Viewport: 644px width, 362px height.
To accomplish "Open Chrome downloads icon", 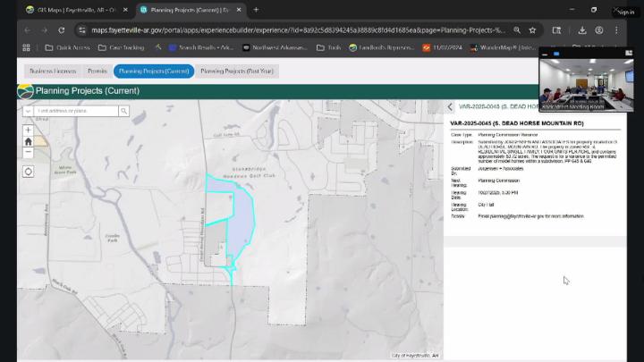I will coord(582,29).
